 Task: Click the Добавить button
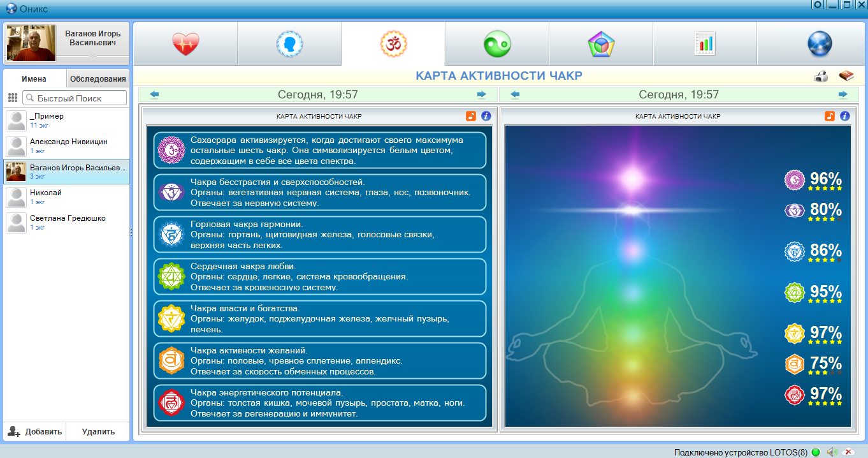pos(35,431)
